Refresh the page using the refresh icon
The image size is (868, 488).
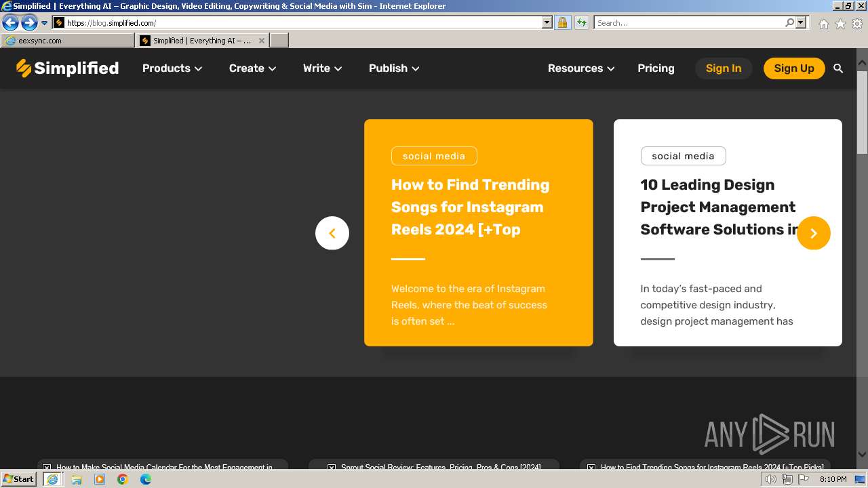tap(581, 23)
